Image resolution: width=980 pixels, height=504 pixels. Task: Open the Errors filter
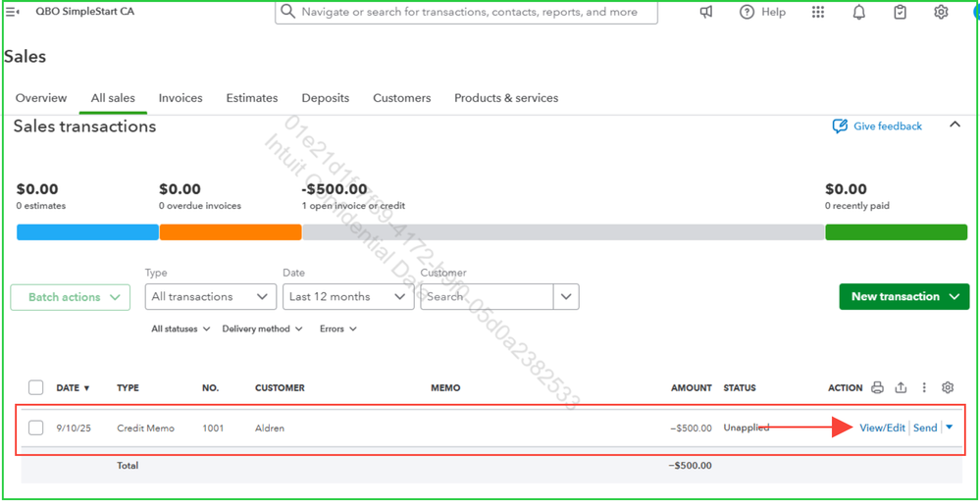(x=338, y=328)
